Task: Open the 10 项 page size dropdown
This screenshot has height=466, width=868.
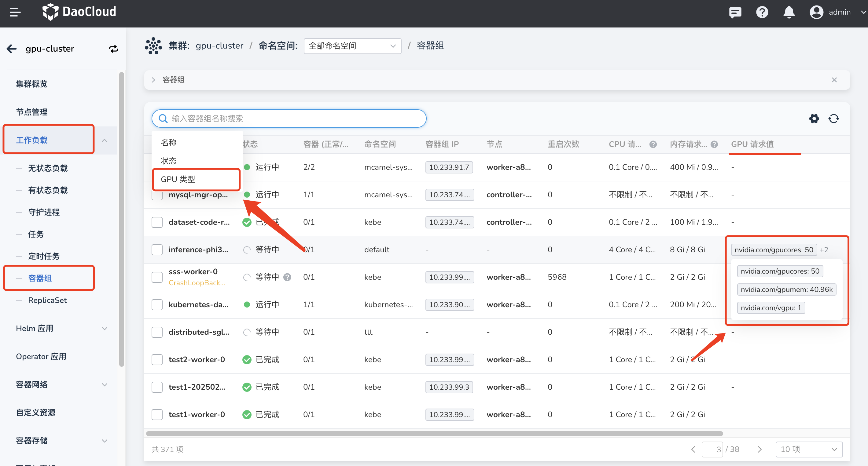Action: point(808,449)
